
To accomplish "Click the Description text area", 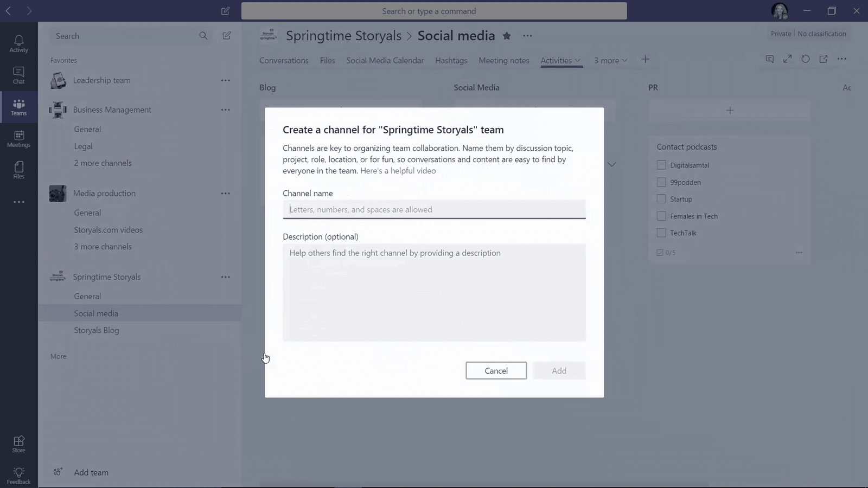I will click(x=434, y=292).
